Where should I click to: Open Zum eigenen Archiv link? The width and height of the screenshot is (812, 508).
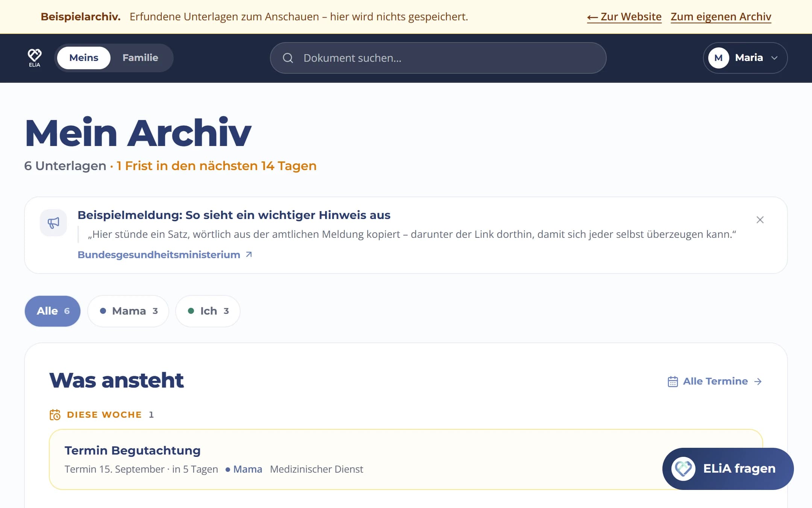721,17
